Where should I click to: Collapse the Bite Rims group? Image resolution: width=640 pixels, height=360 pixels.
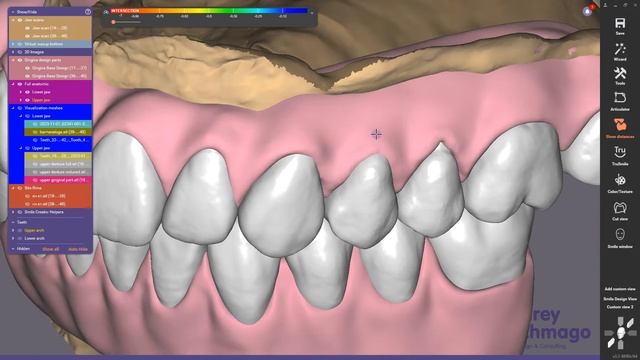click(13, 188)
